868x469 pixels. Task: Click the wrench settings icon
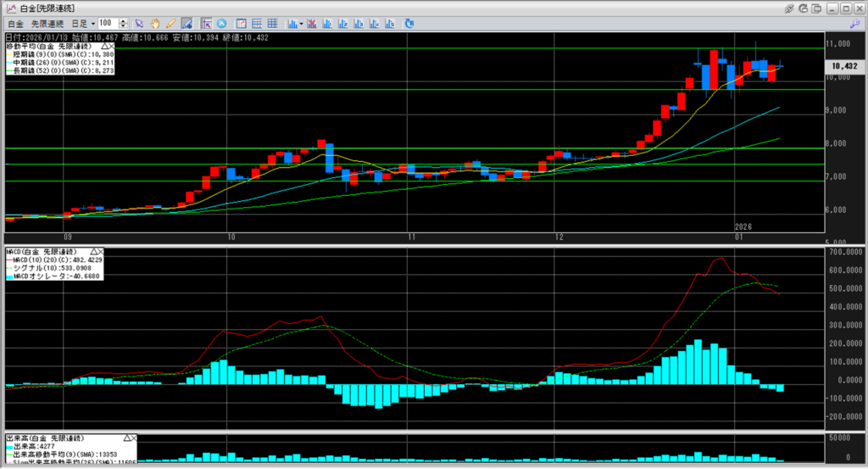[854, 24]
